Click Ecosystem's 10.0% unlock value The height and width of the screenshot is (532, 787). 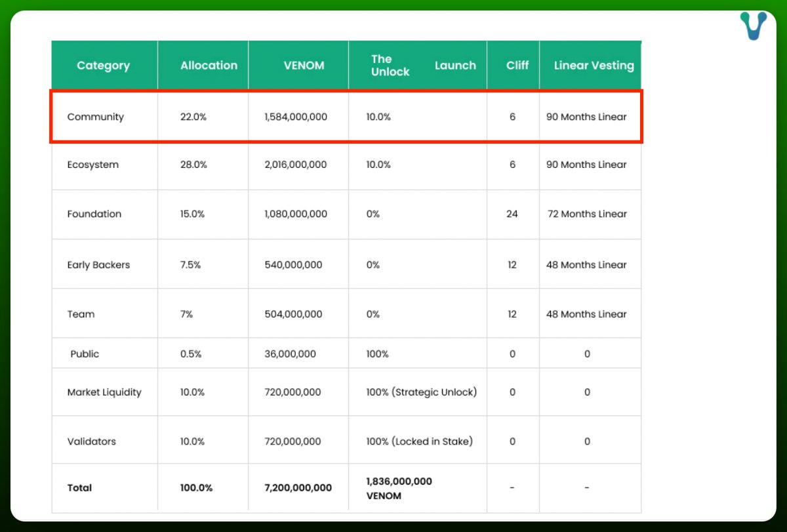(x=378, y=165)
